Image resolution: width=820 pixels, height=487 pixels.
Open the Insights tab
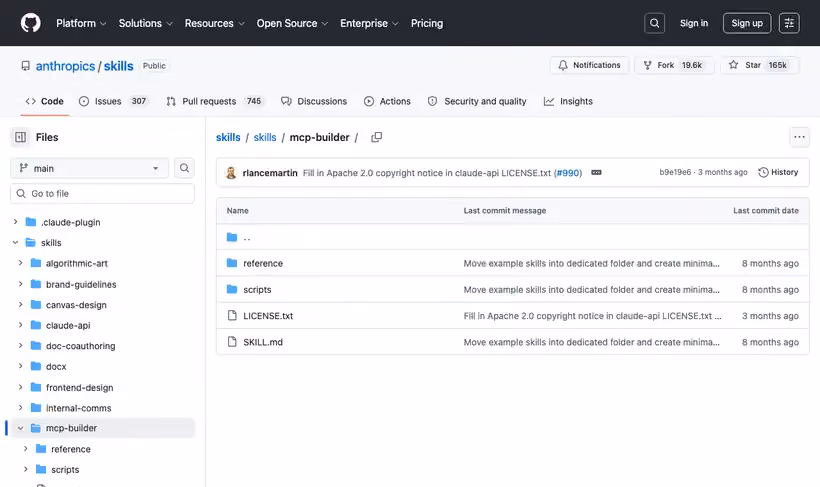[x=568, y=101]
